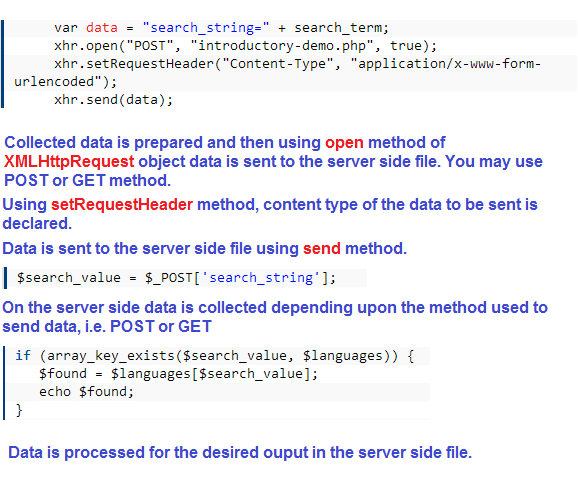Click the $found = $languages[$search_value]; line

pyautogui.click(x=178, y=374)
